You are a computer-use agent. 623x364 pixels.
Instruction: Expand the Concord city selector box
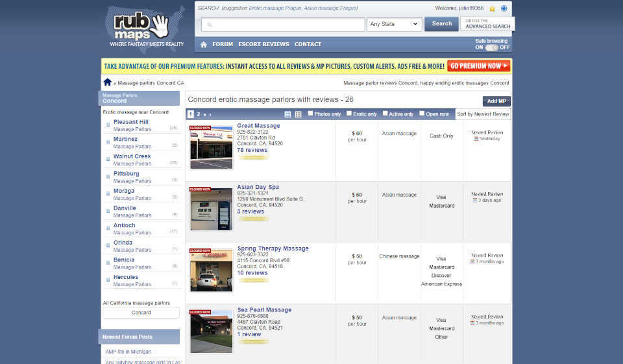[141, 313]
